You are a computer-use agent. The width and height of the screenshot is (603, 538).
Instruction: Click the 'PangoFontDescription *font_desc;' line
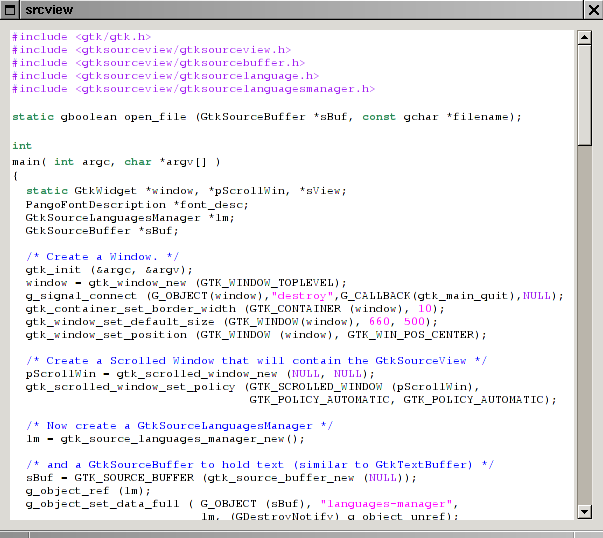[137, 205]
